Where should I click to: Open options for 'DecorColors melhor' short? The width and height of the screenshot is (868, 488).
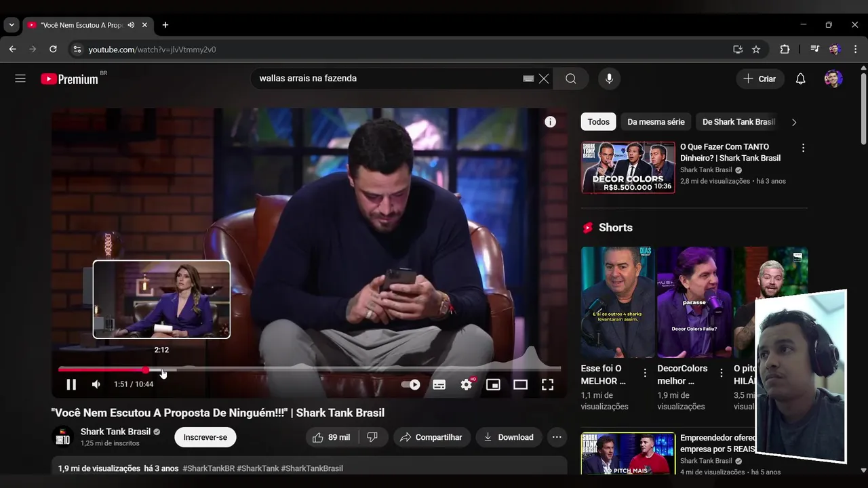pyautogui.click(x=721, y=373)
